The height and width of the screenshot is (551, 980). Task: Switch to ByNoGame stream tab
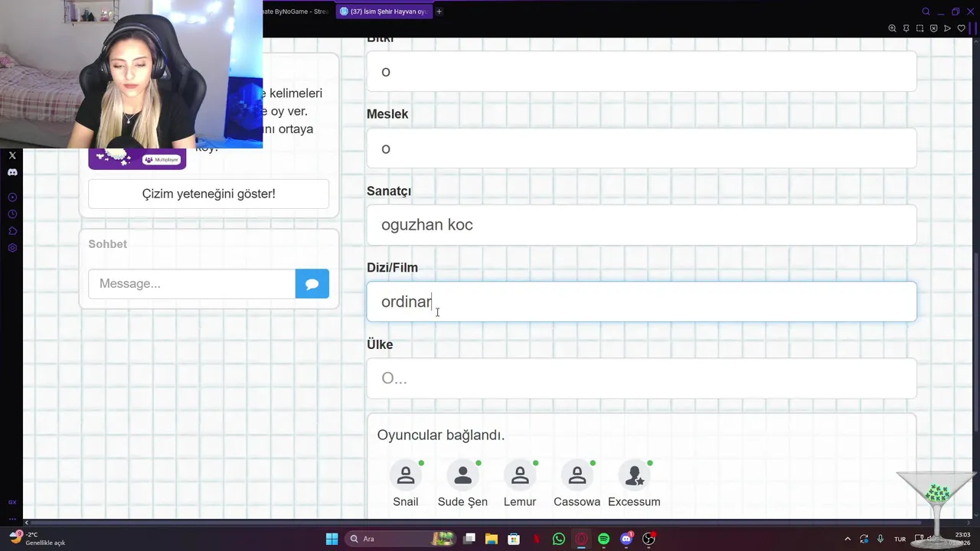[x=296, y=11]
